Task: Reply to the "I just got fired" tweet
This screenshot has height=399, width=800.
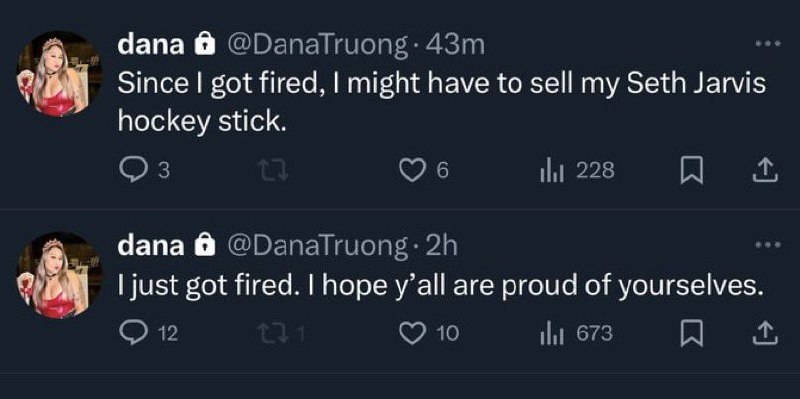Action: (148, 333)
